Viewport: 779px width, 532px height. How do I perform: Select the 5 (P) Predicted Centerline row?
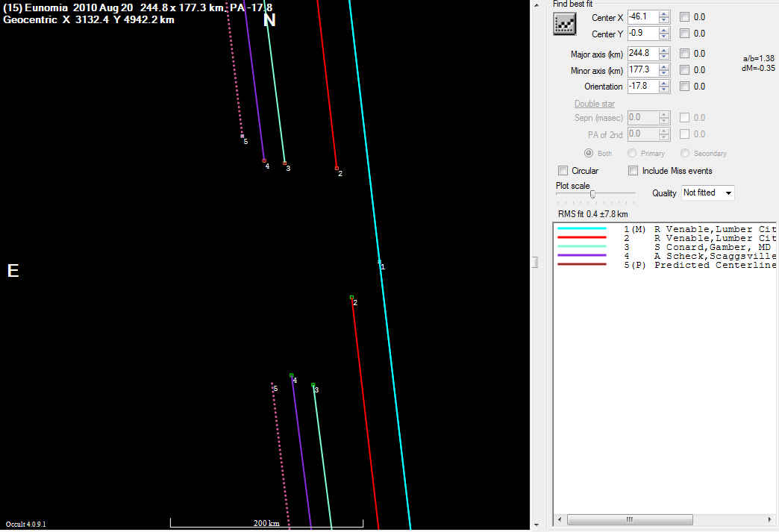[666, 265]
